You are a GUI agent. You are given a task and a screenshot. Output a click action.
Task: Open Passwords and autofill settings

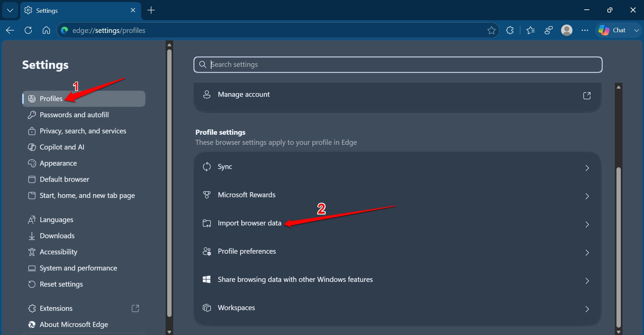tap(84, 115)
